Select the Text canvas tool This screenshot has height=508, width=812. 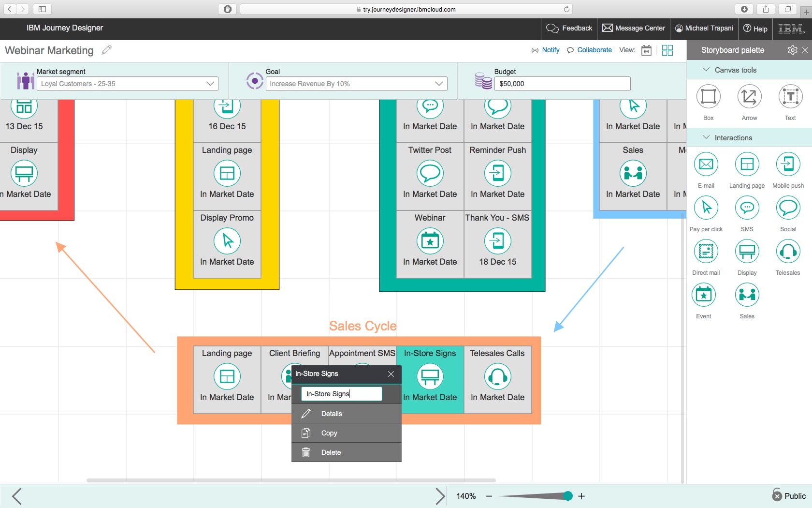790,96
